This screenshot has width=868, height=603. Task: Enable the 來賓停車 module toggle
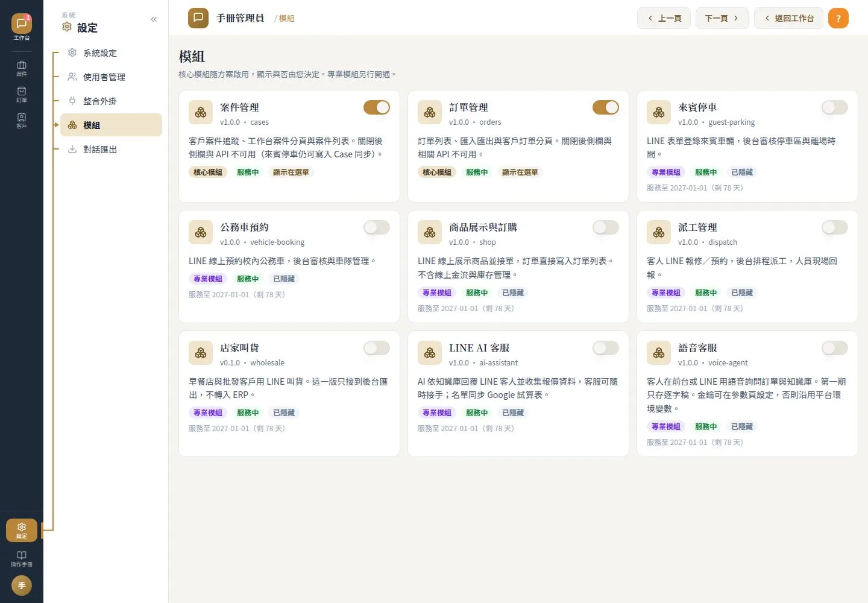tap(835, 107)
